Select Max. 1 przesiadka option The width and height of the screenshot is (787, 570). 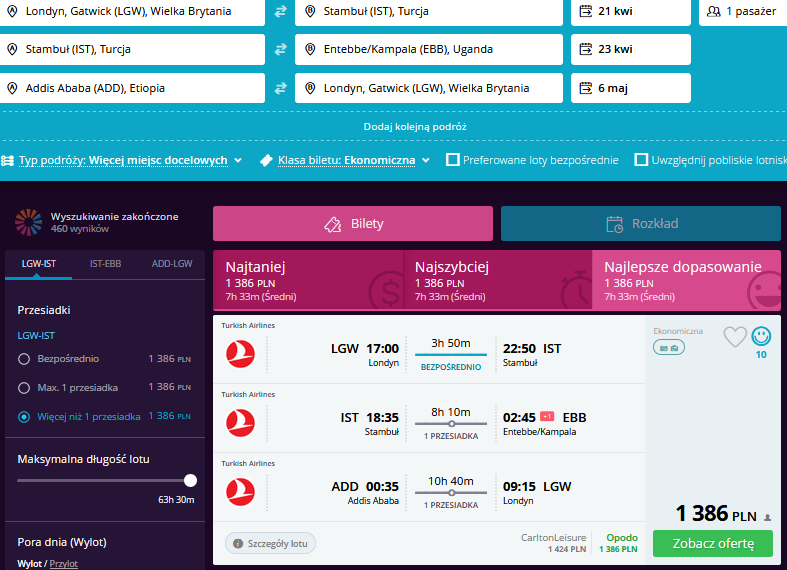point(24,388)
